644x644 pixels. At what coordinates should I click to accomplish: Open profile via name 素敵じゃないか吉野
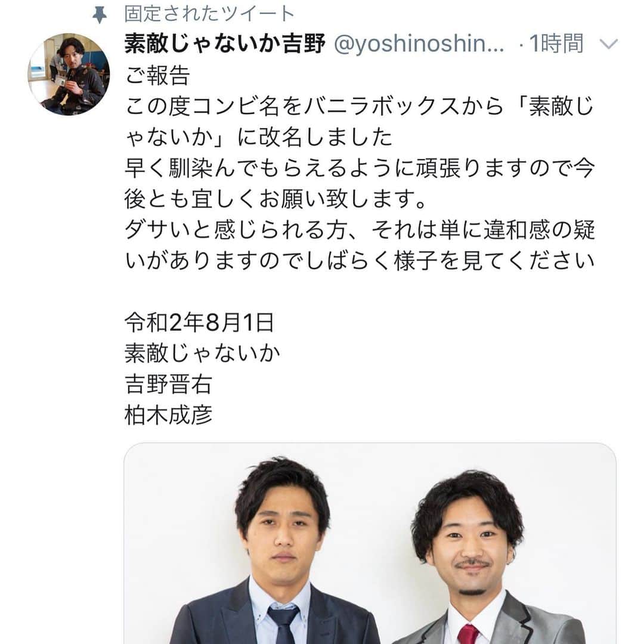click(225, 44)
